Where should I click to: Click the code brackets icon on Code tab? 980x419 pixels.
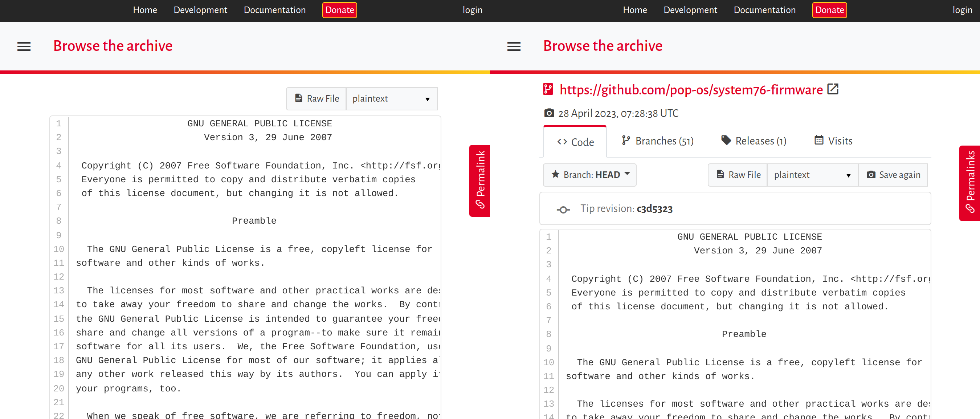(562, 142)
